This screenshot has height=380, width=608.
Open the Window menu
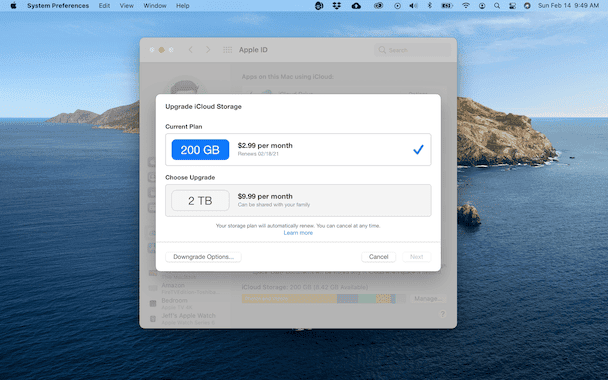155,5
